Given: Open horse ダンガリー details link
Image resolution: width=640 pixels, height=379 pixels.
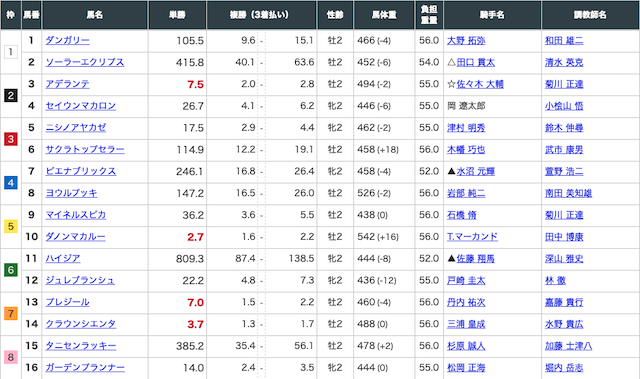Looking at the screenshot, I should tap(67, 40).
